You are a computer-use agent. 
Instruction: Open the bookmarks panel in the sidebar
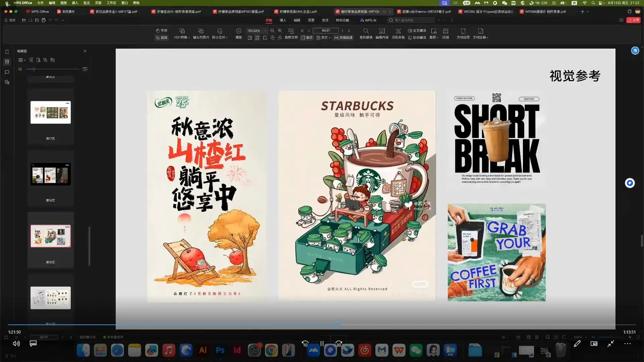[7, 52]
